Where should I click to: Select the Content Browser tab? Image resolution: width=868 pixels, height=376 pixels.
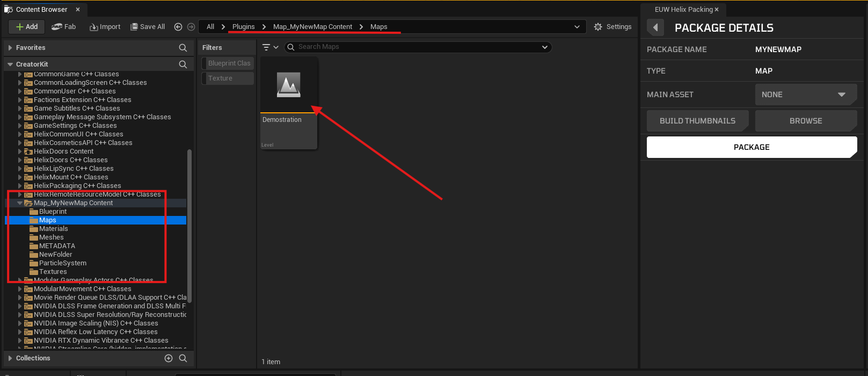(x=41, y=10)
